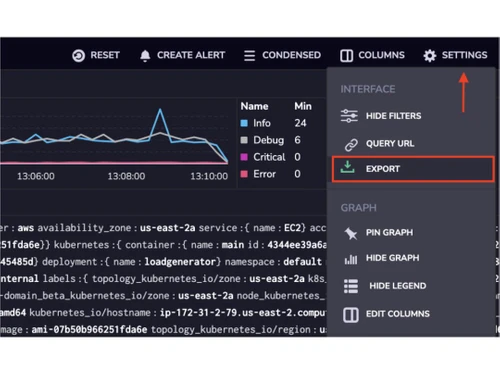Choose PIN GRAPH in the settings menu

pyautogui.click(x=389, y=232)
